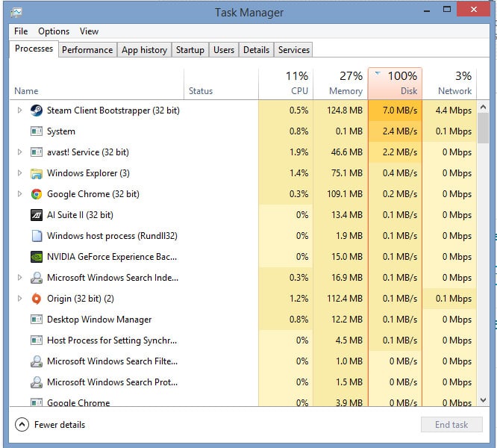Click the NVIDIA GeForce Experience icon
This screenshot has width=497, height=448.
coord(37,257)
